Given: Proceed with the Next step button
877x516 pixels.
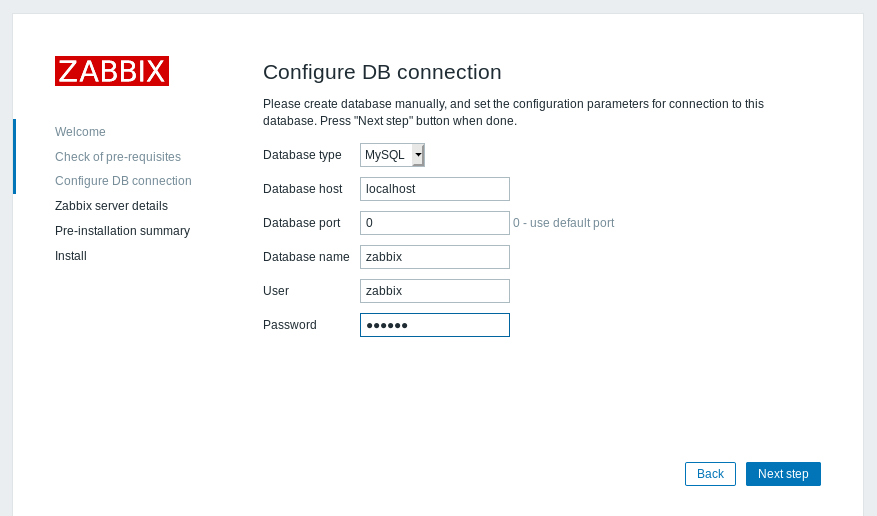Looking at the screenshot, I should pos(783,474).
